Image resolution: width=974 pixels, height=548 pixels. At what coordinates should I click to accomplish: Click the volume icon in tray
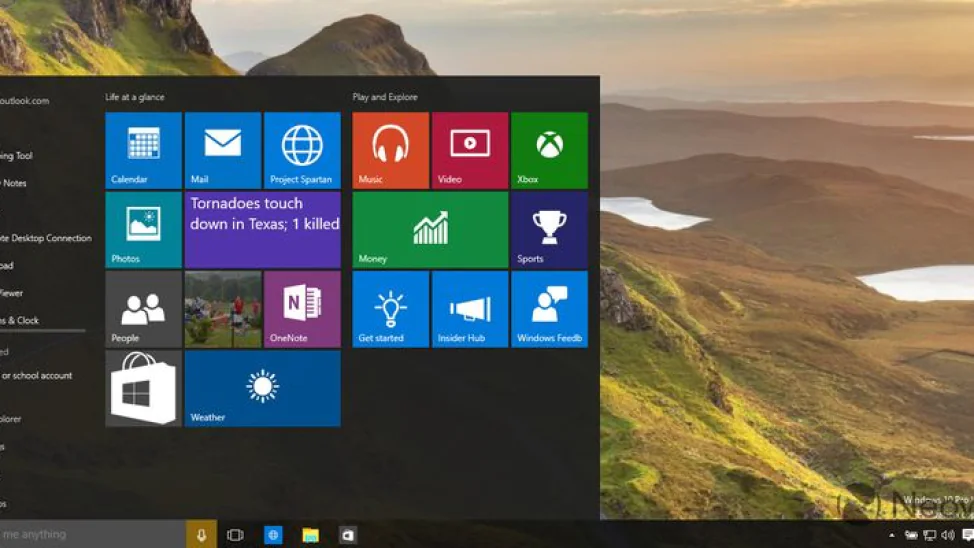(x=948, y=535)
